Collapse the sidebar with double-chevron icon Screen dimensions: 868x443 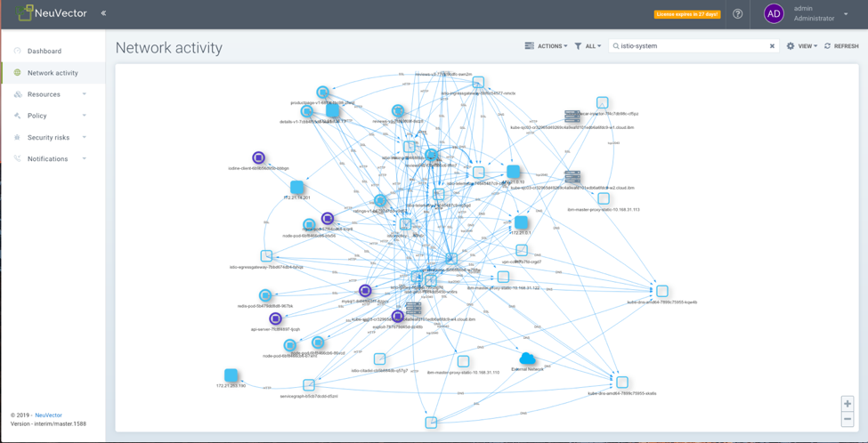coord(103,13)
